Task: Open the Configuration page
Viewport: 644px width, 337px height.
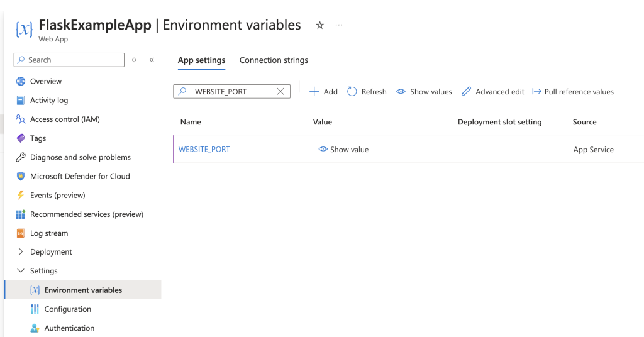Action: [x=68, y=309]
